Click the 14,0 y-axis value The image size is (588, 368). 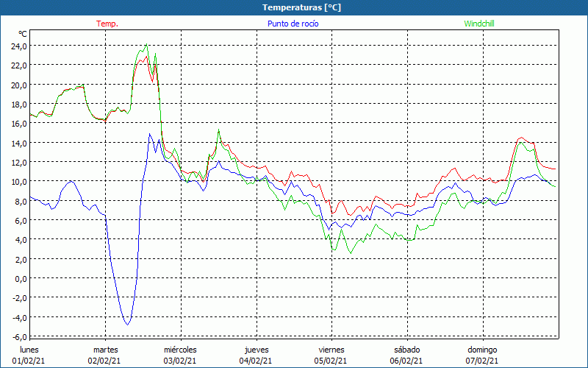19,143
